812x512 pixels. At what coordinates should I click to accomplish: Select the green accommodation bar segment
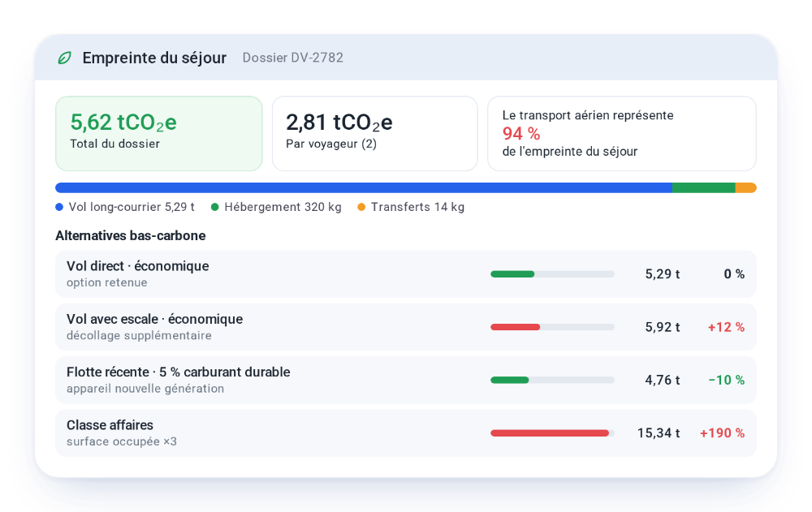[704, 187]
